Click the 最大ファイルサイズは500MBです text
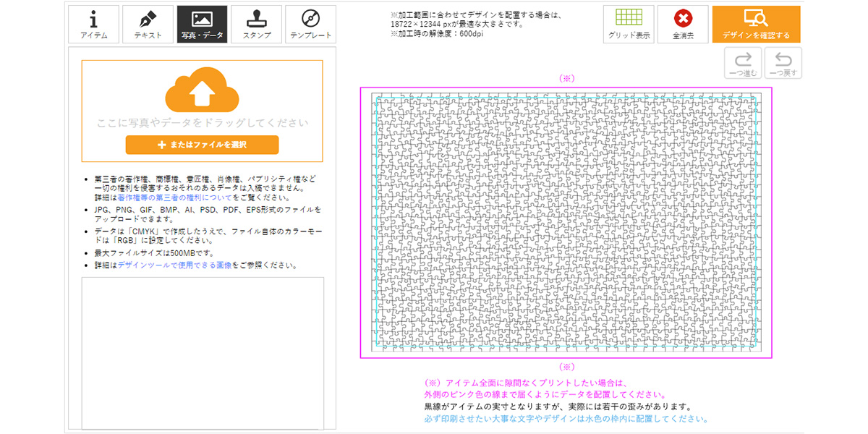The image size is (868, 434). point(153,253)
